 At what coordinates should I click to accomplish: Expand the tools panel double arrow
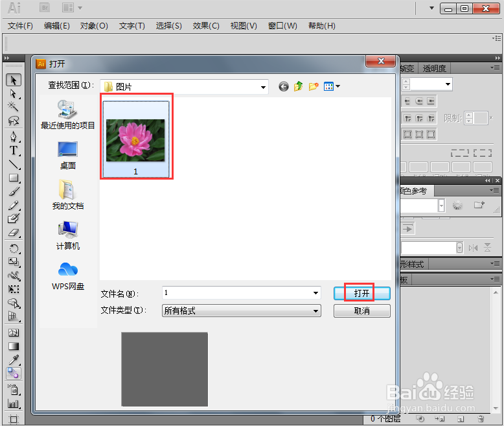6,58
